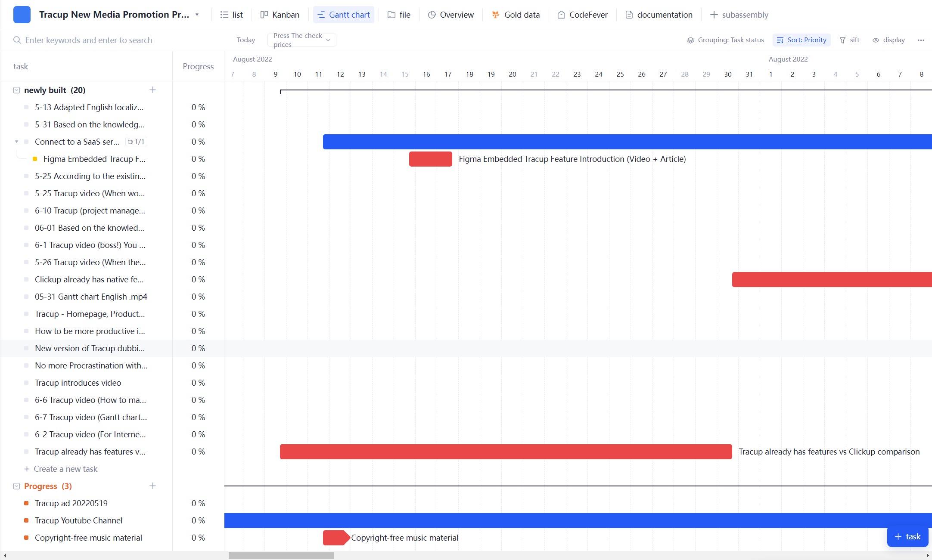932x560 pixels.
Task: Select the blue Connect to a SaaS Gantt bar
Action: 627,142
